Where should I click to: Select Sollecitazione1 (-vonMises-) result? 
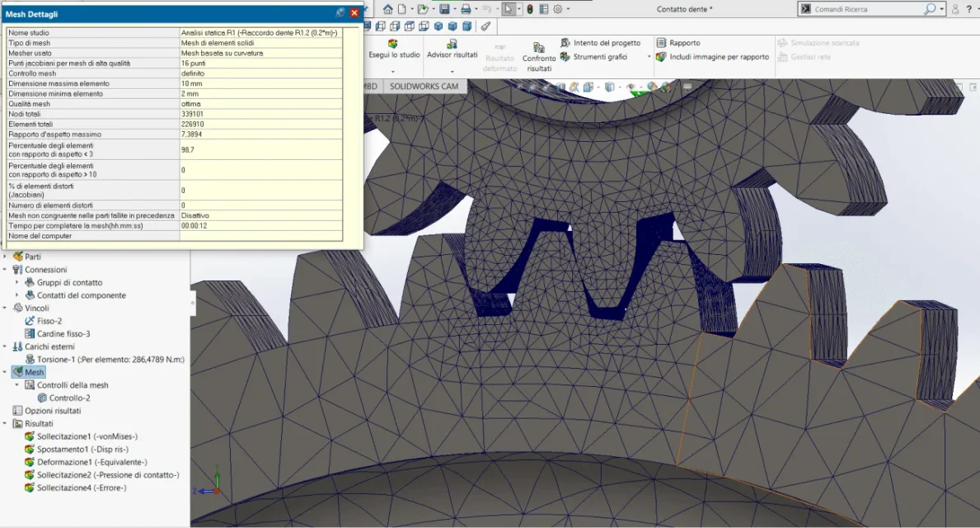click(x=82, y=436)
